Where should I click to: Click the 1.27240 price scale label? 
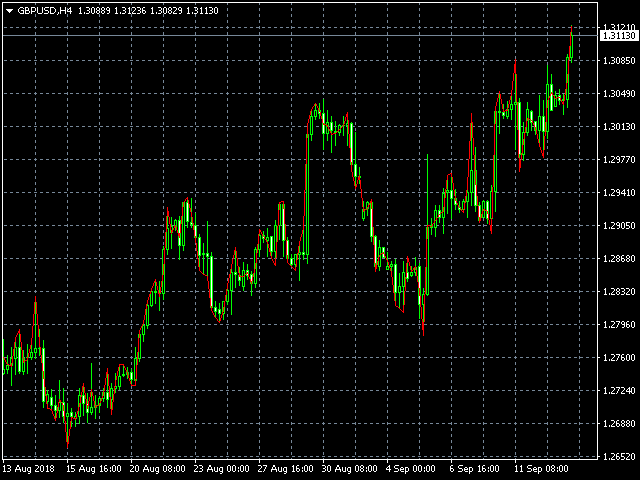[x=619, y=391]
